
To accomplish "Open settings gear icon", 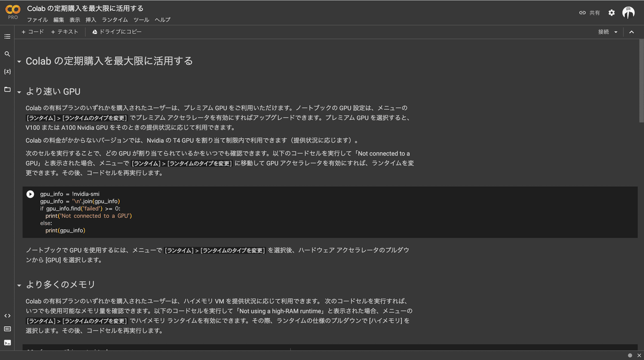I will 611,12.
